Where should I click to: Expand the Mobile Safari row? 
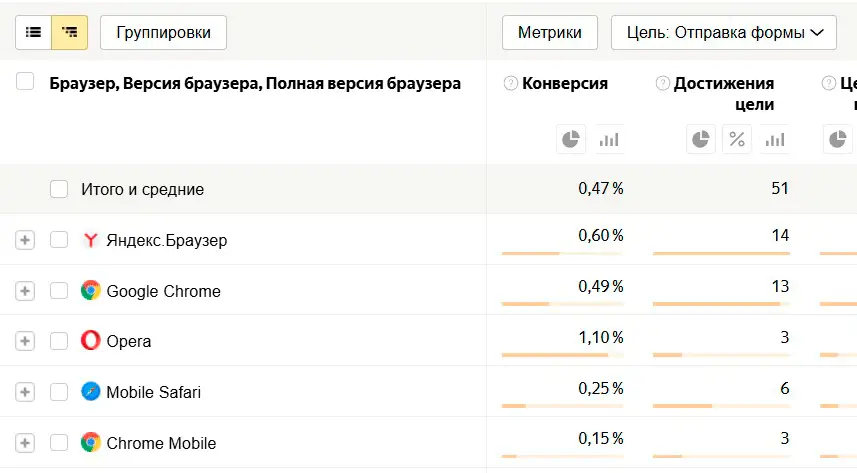25,392
